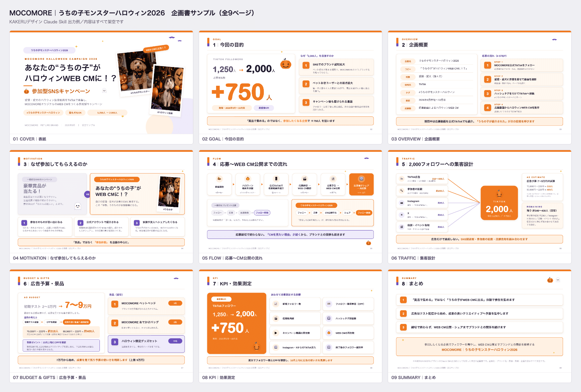This screenshot has height=392, width=581.
Task: Open the cat photo tagged #ハロウィン仮装 on cover
Action: point(167,90)
